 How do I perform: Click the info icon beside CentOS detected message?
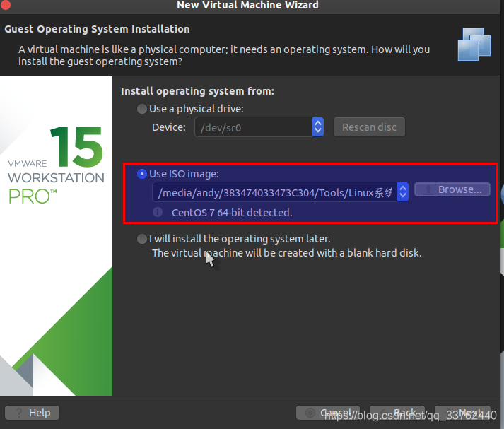coord(158,212)
